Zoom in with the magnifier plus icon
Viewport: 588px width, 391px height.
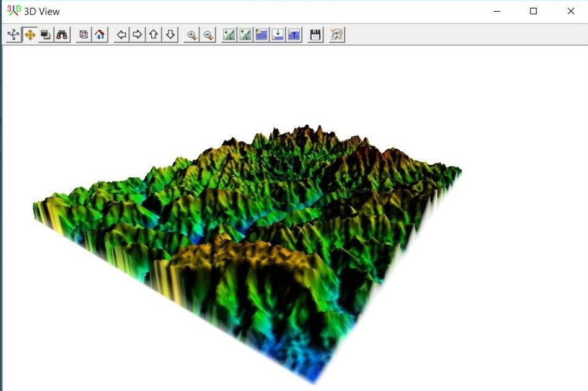pyautogui.click(x=193, y=35)
